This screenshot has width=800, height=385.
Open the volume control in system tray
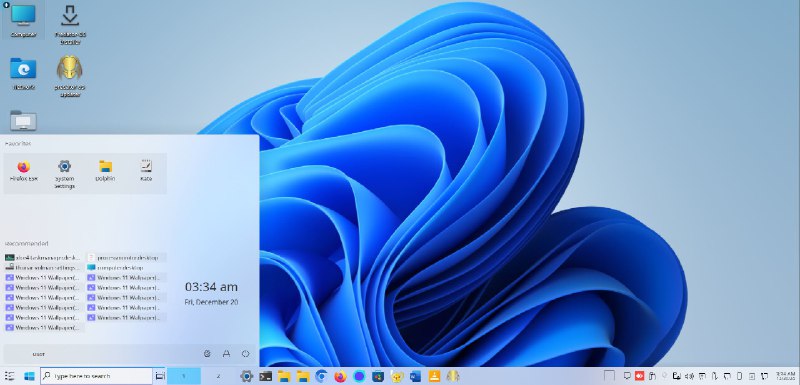(x=689, y=376)
